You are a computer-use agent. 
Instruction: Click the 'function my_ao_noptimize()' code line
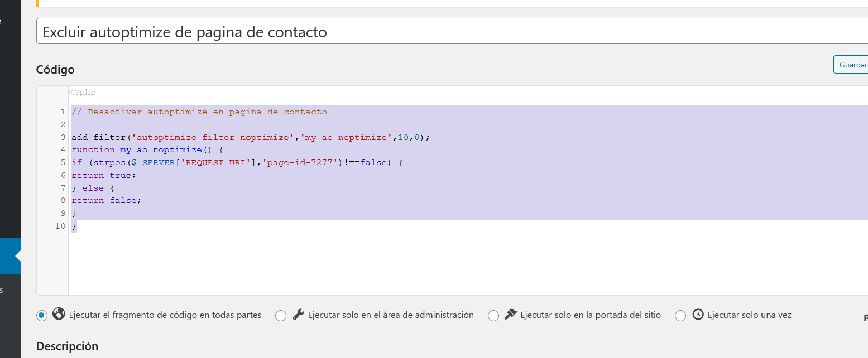click(147, 149)
